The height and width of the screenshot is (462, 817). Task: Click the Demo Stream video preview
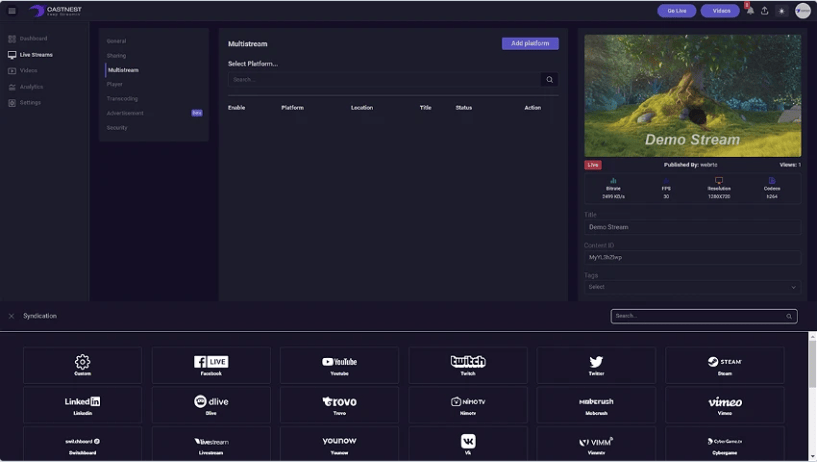[x=692, y=96]
